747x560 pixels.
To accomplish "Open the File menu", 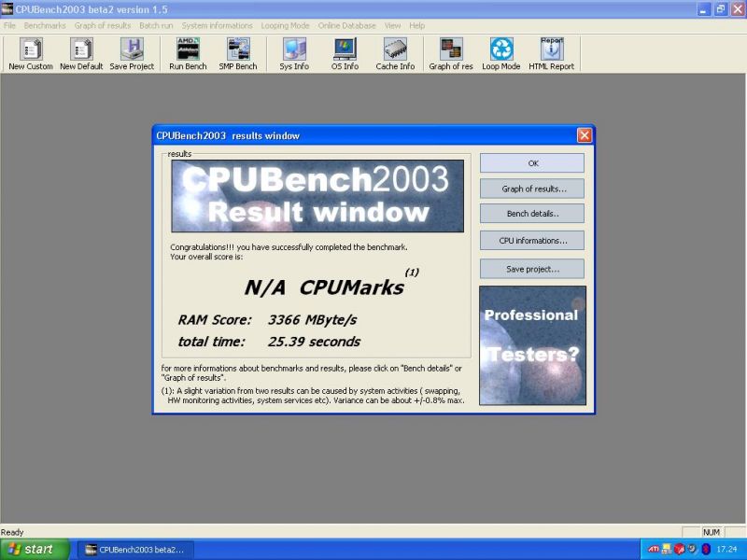I will (x=9, y=26).
